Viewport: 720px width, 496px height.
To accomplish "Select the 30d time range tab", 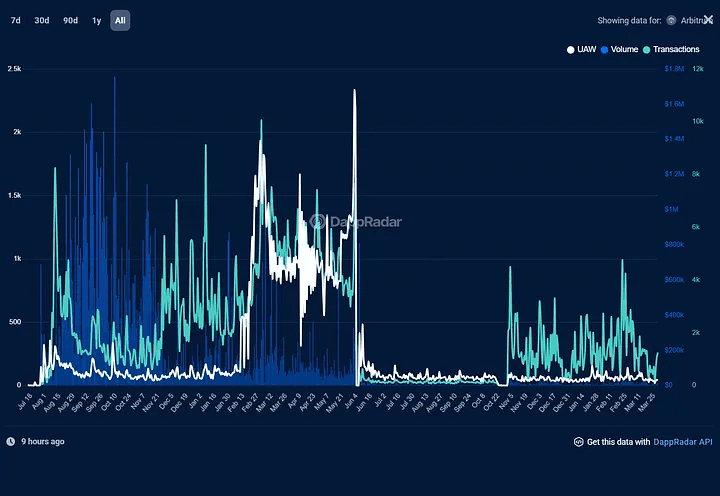I will [42, 21].
